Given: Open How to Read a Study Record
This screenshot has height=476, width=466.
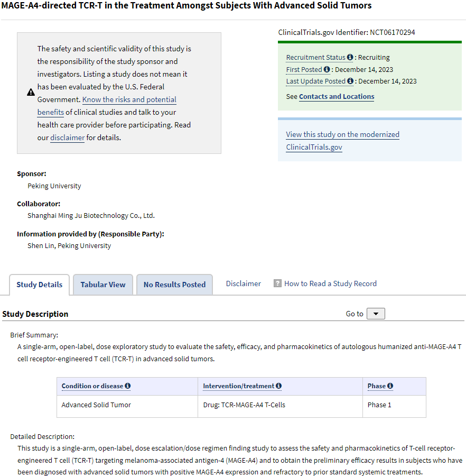Looking at the screenshot, I should [x=330, y=283].
